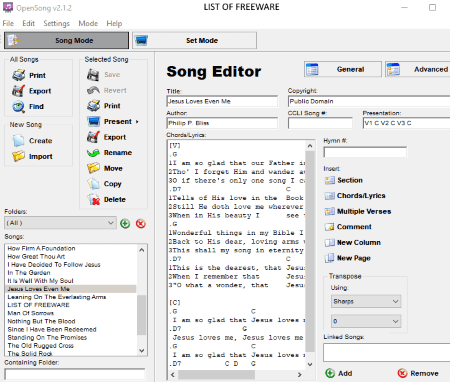Print the selected song

[x=103, y=106]
